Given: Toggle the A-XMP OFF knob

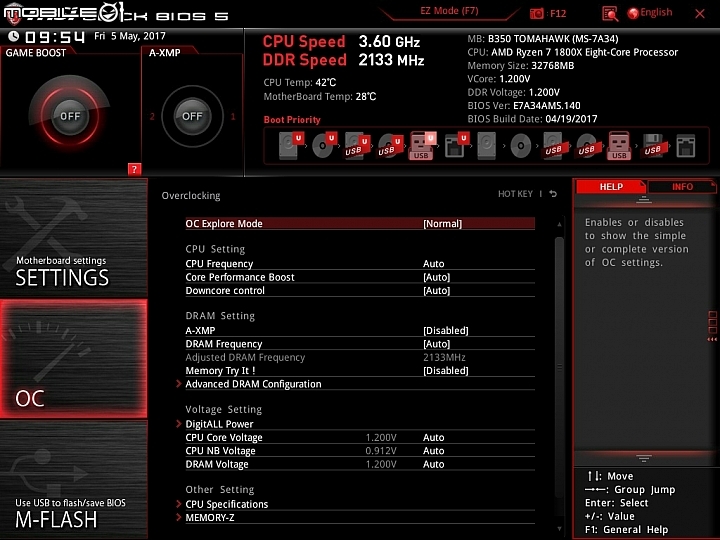Looking at the screenshot, I should 192,116.
